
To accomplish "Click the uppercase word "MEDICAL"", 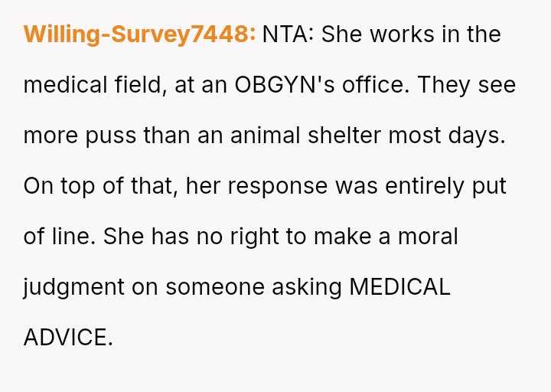I will click(399, 287).
